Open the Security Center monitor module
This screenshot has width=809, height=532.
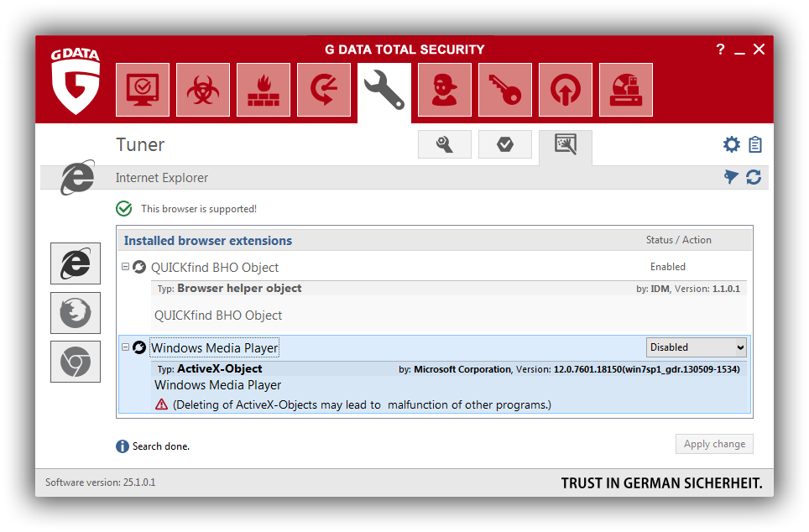143,90
